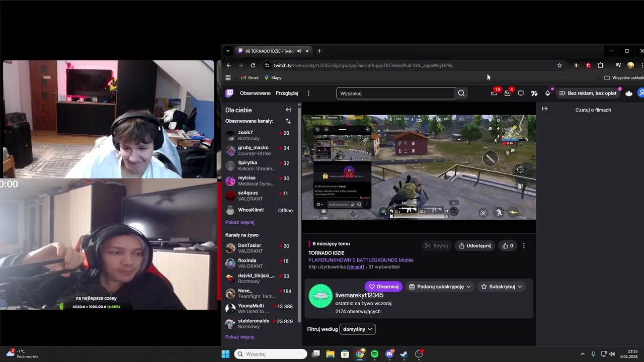Open sz4quus channel in sidebar

(x=260, y=196)
